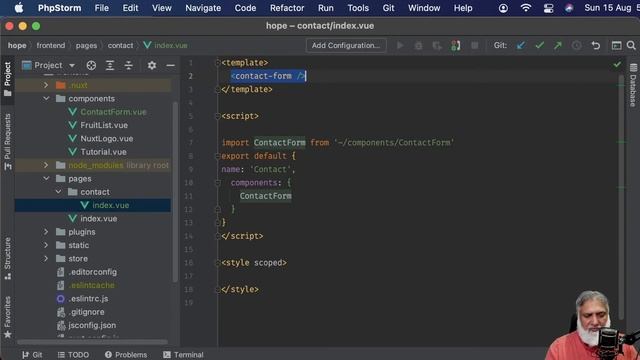Collapse the contact folder
The width and height of the screenshot is (640, 360).
pos(58,192)
